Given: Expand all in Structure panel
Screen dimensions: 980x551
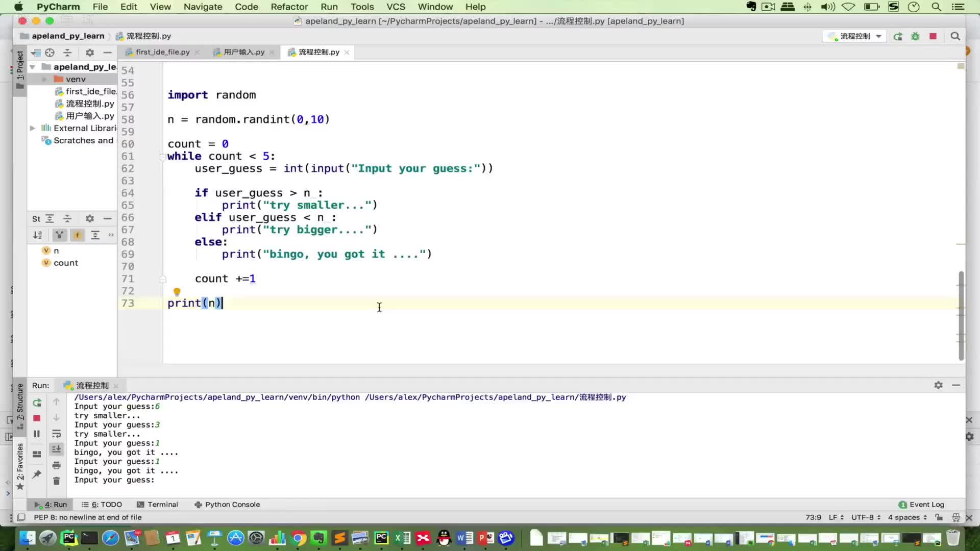Looking at the screenshot, I should click(50, 218).
